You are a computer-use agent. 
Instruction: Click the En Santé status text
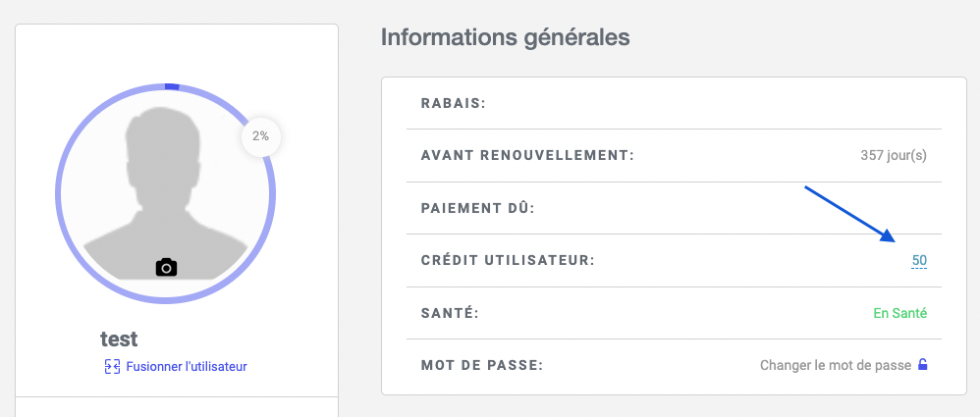point(900,313)
